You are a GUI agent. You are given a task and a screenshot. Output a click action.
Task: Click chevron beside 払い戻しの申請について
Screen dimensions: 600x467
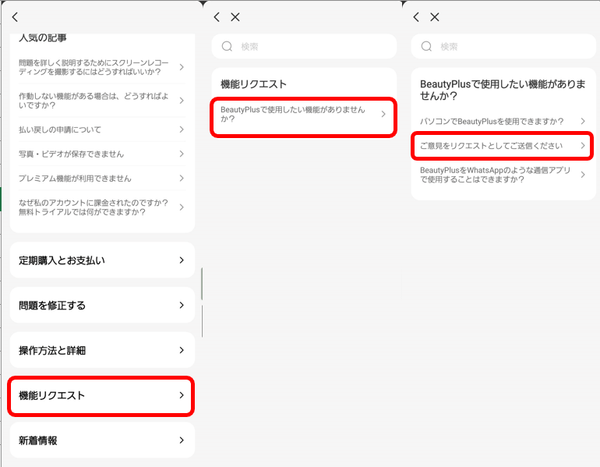(182, 129)
